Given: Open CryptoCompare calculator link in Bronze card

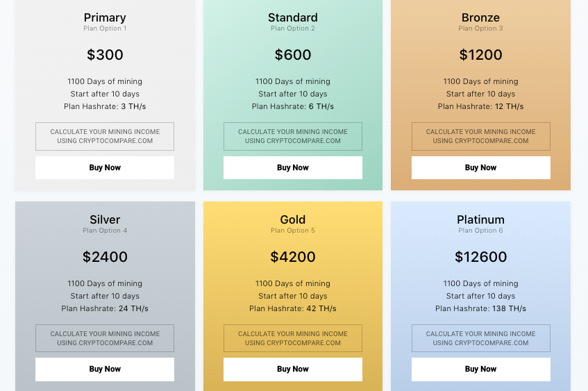Looking at the screenshot, I should (480, 136).
